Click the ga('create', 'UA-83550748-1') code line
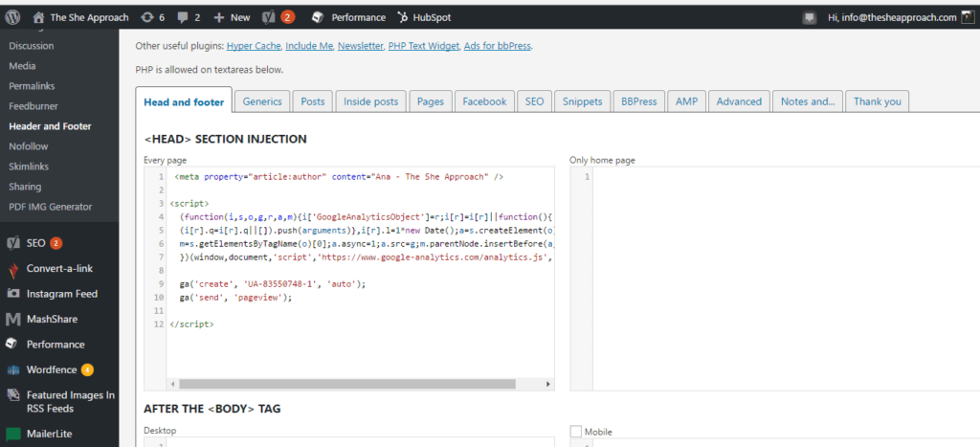The height and width of the screenshot is (447, 980). [273, 284]
